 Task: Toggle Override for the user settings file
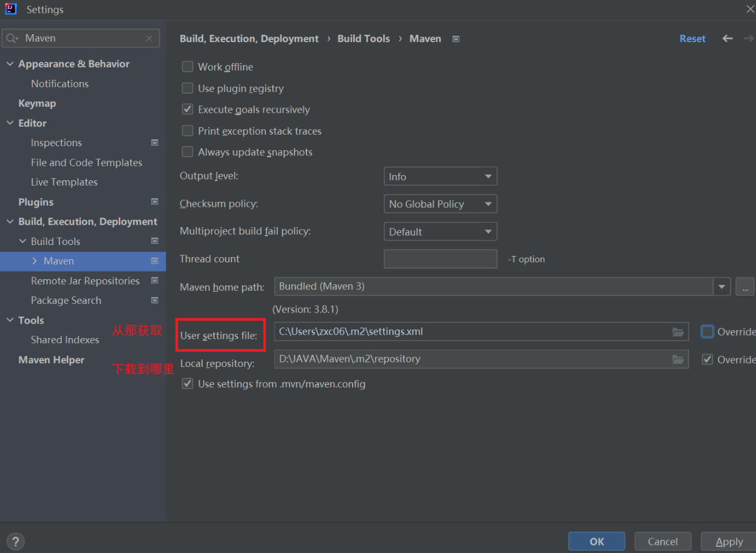707,332
